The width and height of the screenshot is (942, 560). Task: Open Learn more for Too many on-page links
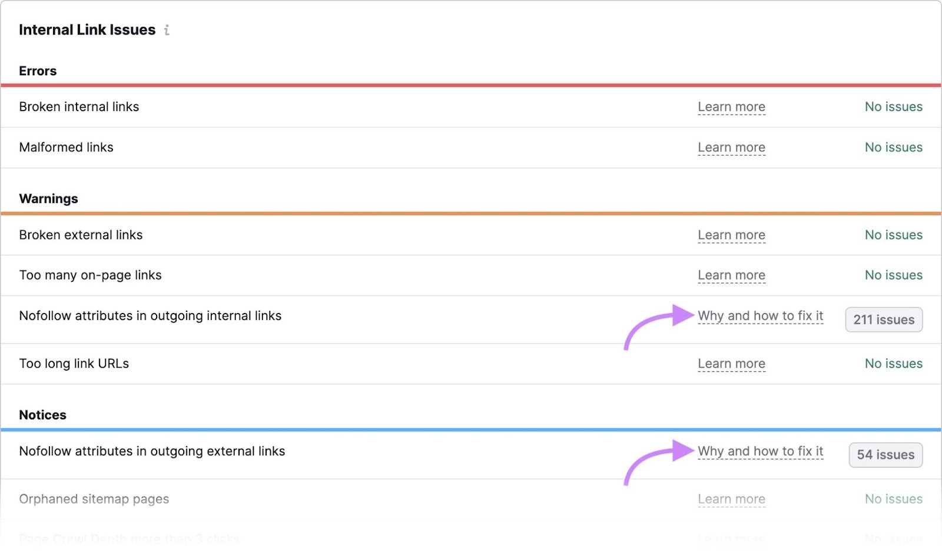pyautogui.click(x=731, y=275)
